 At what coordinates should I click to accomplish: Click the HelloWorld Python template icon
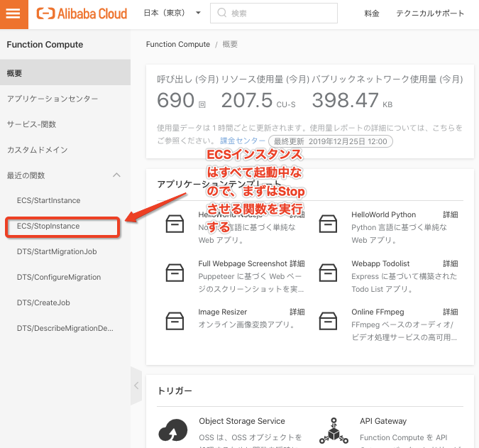click(328, 223)
